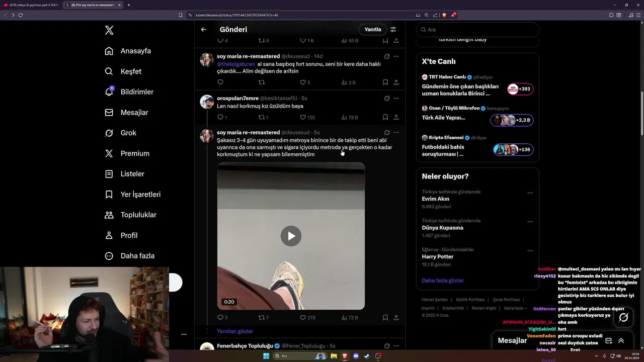This screenshot has width=644, height=362.
Task: Open Yer İşaretleri bookmarks
Action: pyautogui.click(x=132, y=194)
